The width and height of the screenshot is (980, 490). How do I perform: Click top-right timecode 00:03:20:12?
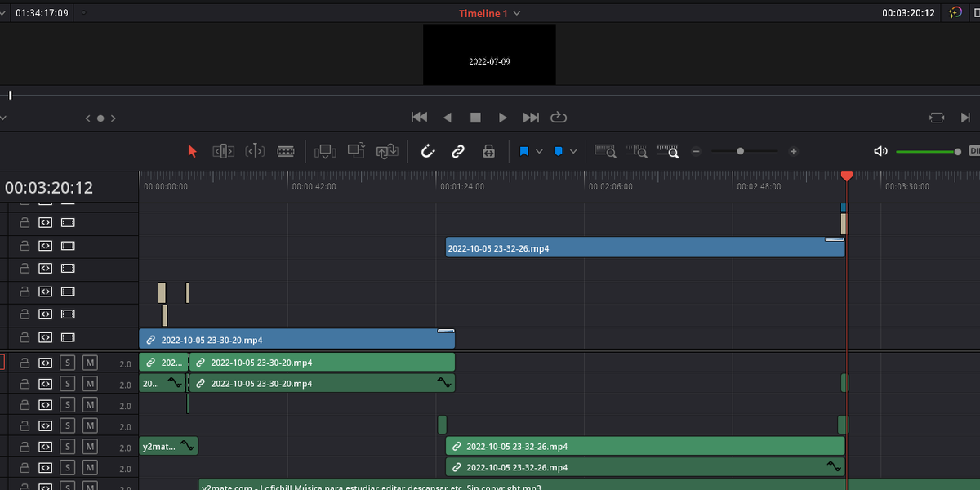(908, 13)
